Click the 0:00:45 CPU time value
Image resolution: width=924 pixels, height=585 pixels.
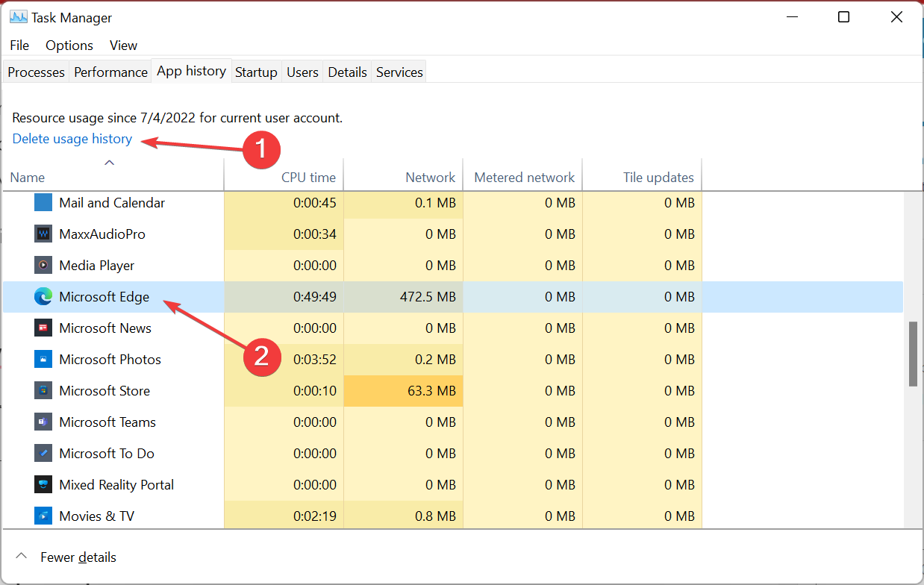pos(313,203)
